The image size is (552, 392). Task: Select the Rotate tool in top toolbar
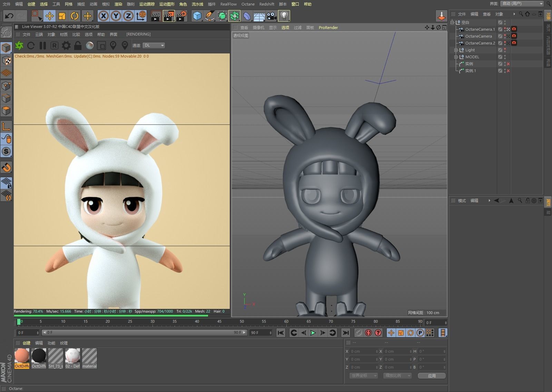[x=75, y=16]
